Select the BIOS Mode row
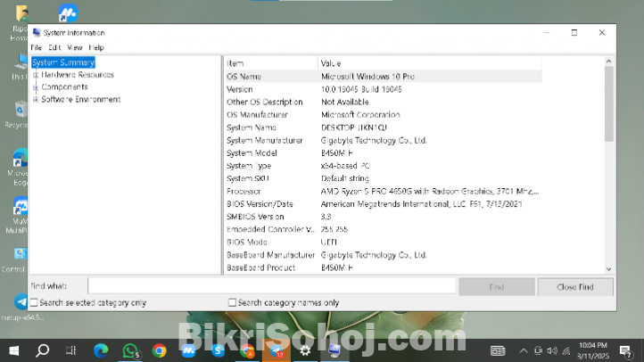 [384, 243]
